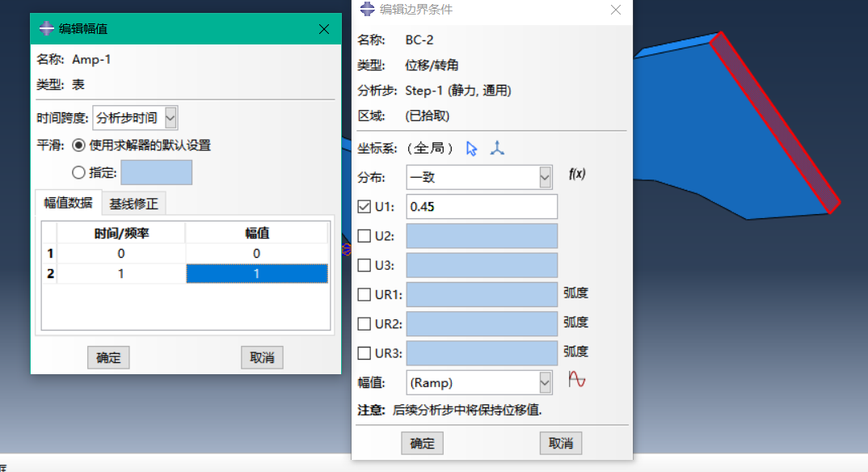This screenshot has width=868, height=472.
Task: Close the 编辑幅值 dialog
Action: coord(324,29)
